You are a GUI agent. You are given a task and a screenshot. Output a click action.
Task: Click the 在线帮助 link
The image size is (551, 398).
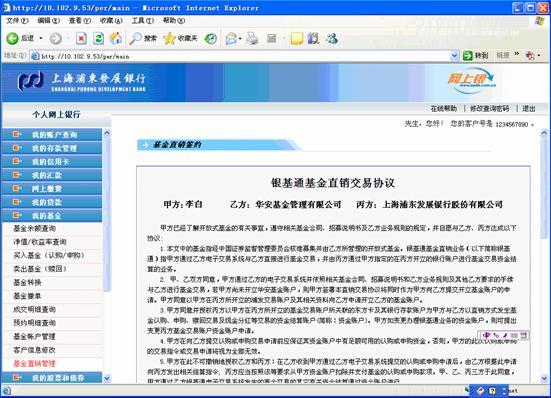tap(443, 109)
